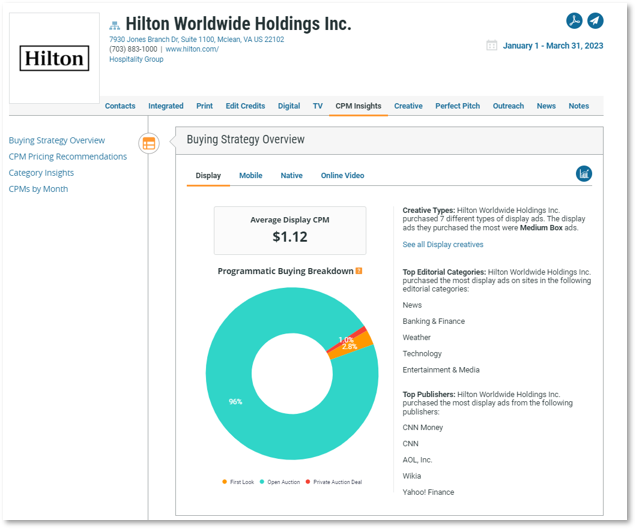Click See all Display creatives link

[x=443, y=245]
